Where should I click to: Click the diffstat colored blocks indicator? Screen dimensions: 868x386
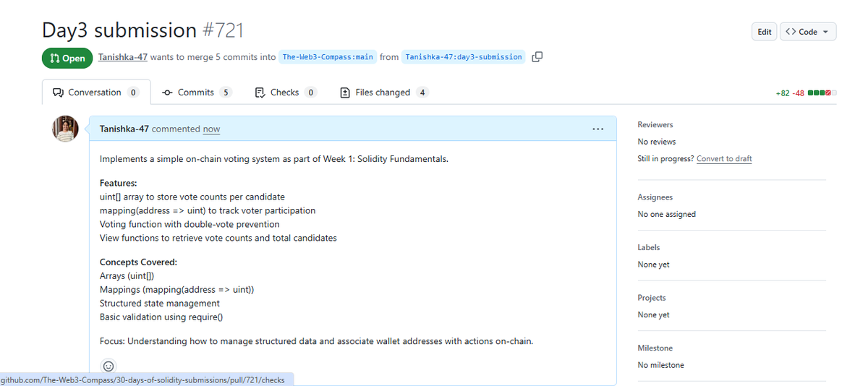pos(822,93)
